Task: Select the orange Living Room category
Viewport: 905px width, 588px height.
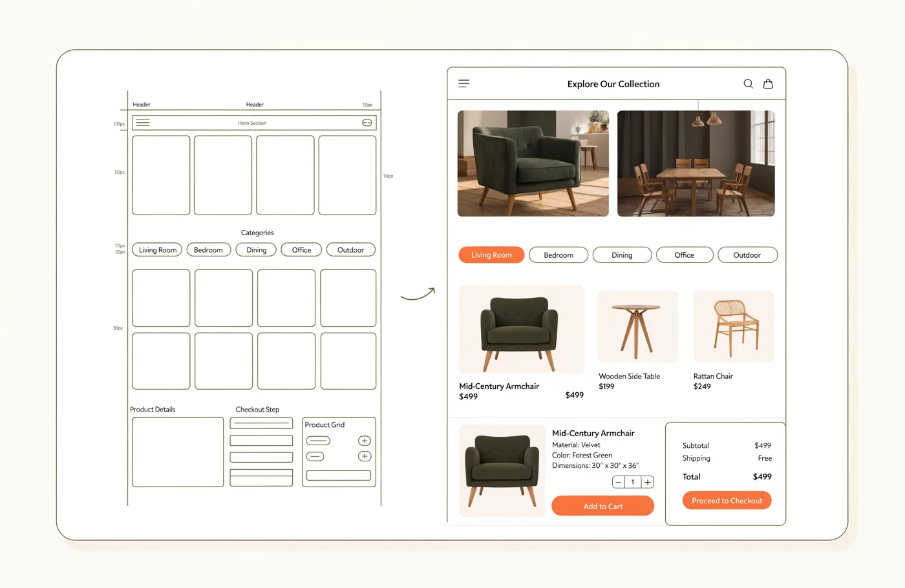Action: pyautogui.click(x=491, y=255)
